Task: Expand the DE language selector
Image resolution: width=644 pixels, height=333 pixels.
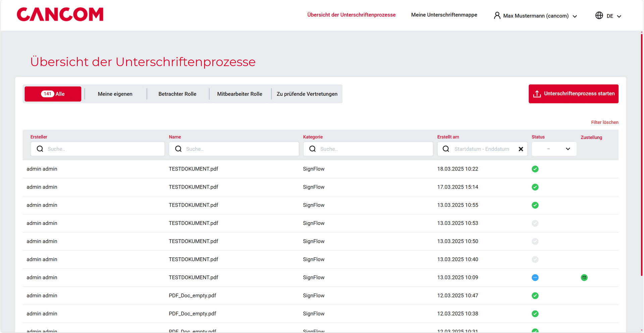Action: coord(619,16)
